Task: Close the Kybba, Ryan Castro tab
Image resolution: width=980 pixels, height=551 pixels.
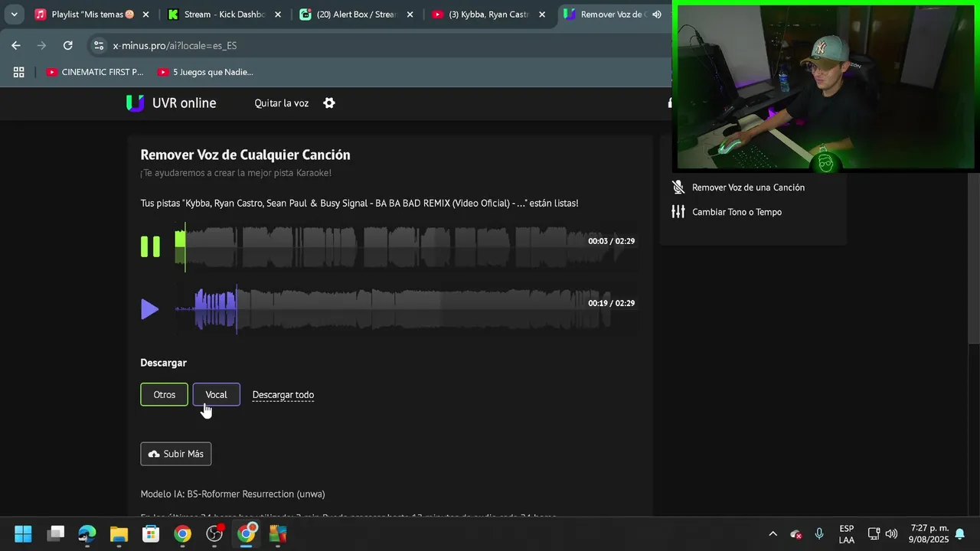Action: coord(541,15)
